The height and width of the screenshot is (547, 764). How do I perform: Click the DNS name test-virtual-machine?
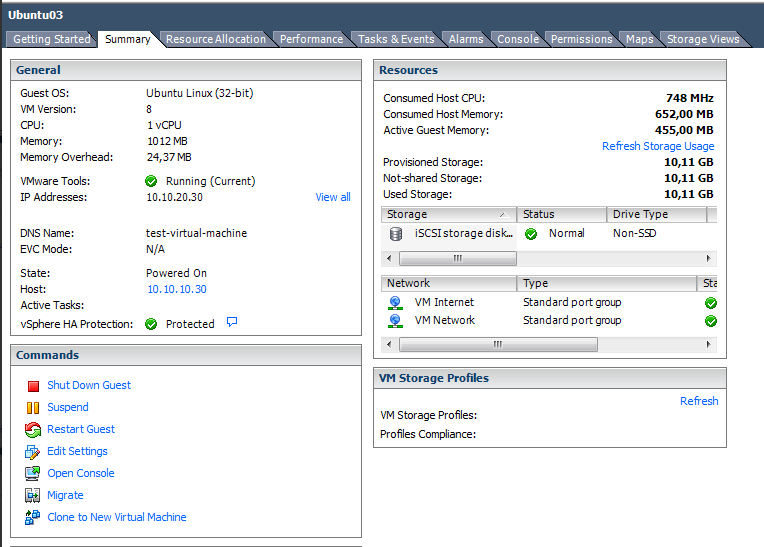(196, 233)
